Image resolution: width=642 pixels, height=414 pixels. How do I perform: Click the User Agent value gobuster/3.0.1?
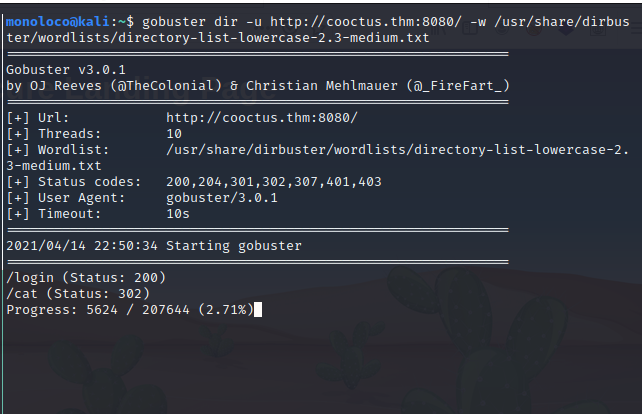(222, 198)
